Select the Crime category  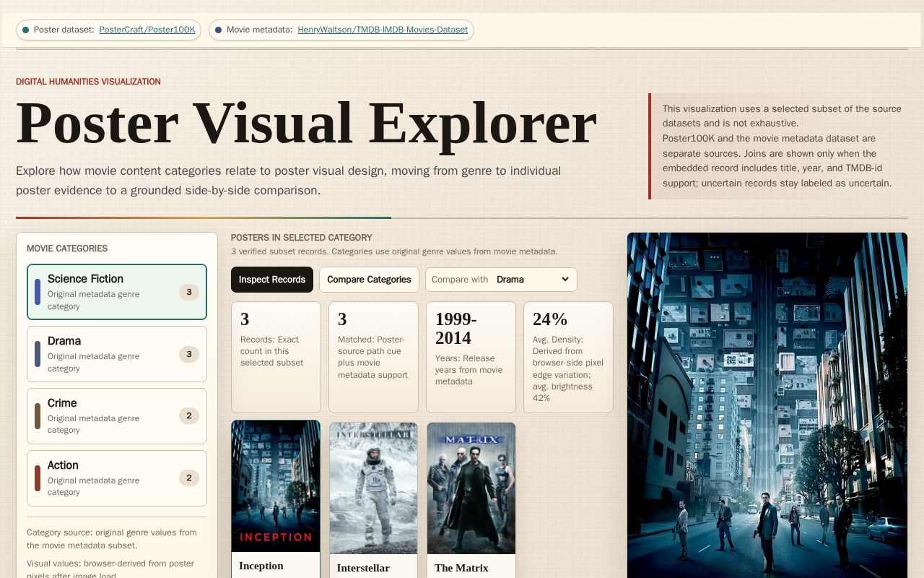coord(117,416)
